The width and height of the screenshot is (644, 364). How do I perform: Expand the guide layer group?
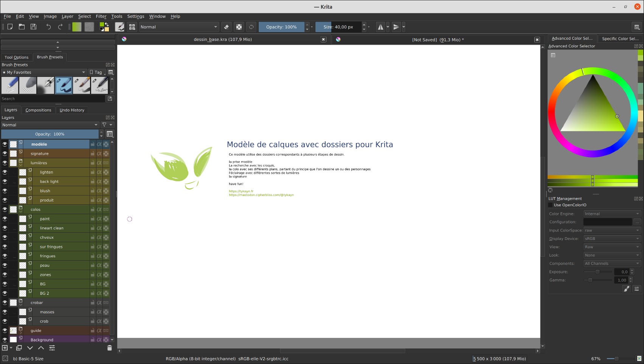(x=21, y=333)
